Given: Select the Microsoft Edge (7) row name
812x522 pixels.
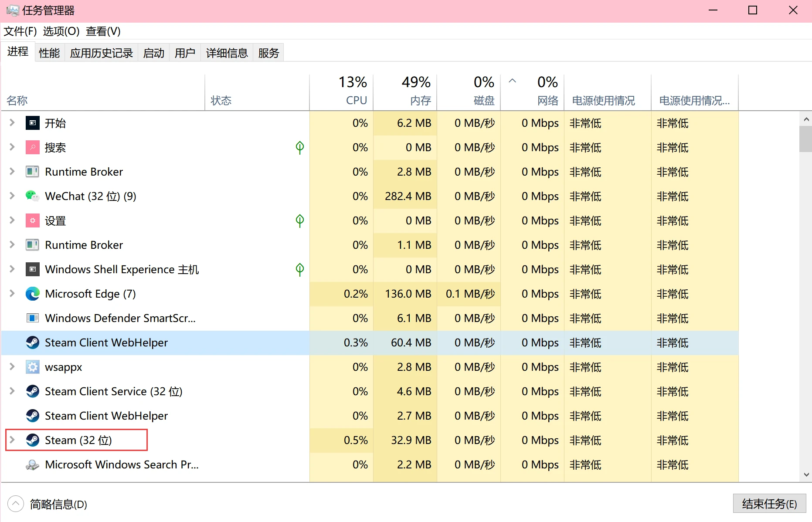Looking at the screenshot, I should pos(91,294).
